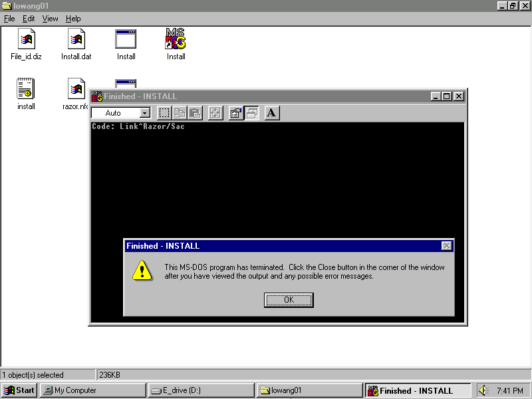Expand the Auto font size dropdown
Screen dimensions: 532x399
point(145,113)
